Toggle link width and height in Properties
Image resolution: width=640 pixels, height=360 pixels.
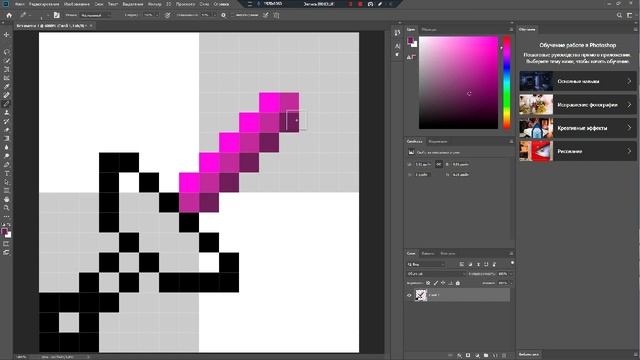click(438, 164)
